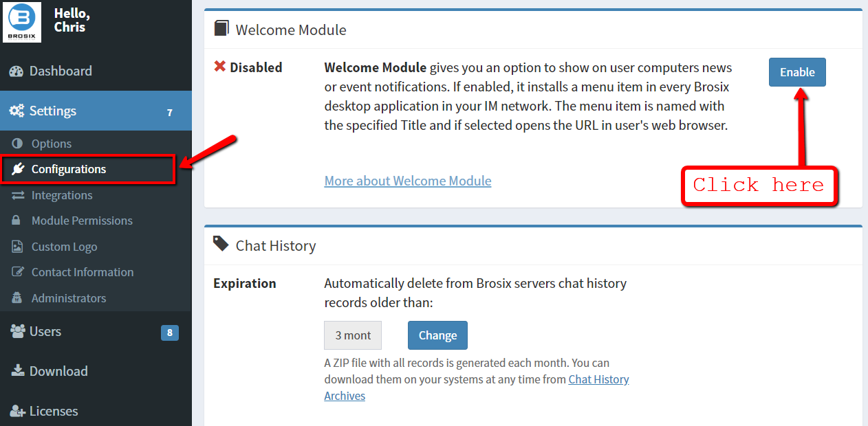Click the Configurations plug icon
Screen dimensions: 868x426
click(19, 169)
